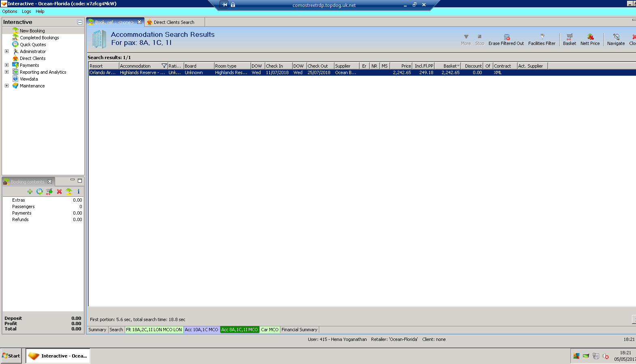Click the Windows Start button
The image size is (636, 364).
coord(11,356)
